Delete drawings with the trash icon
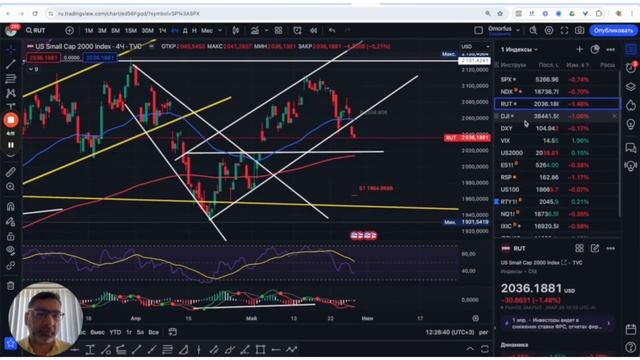640x360 pixels. [x=11, y=285]
